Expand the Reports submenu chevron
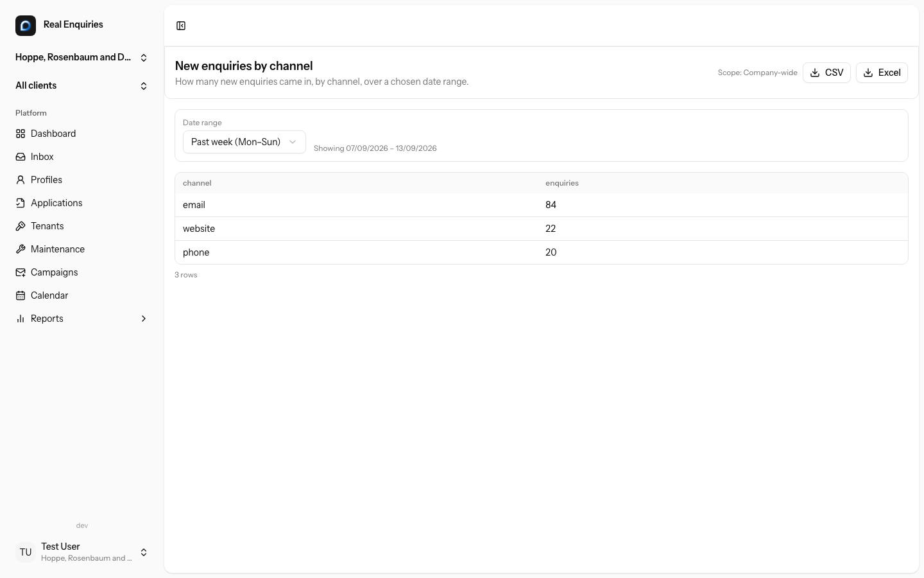This screenshot has height=578, width=924. [x=144, y=319]
